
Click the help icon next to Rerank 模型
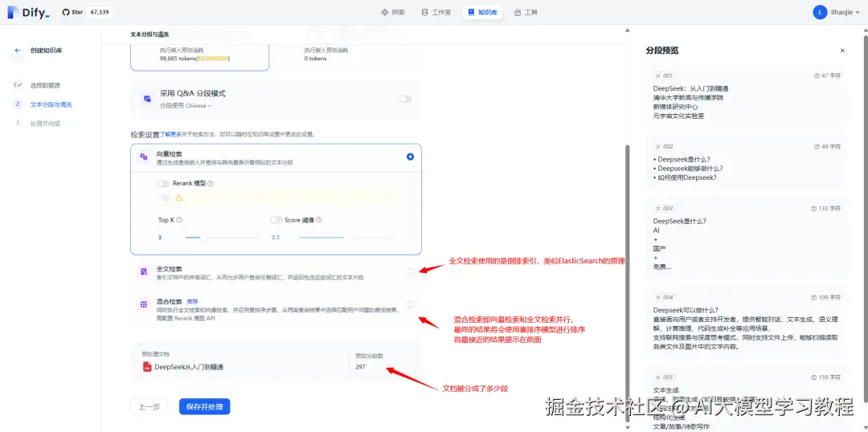point(211,184)
